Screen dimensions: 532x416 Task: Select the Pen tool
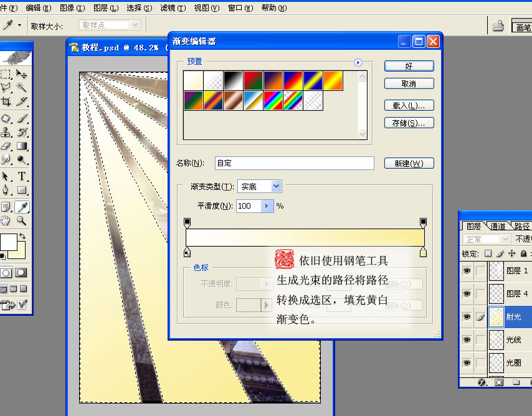click(6, 190)
